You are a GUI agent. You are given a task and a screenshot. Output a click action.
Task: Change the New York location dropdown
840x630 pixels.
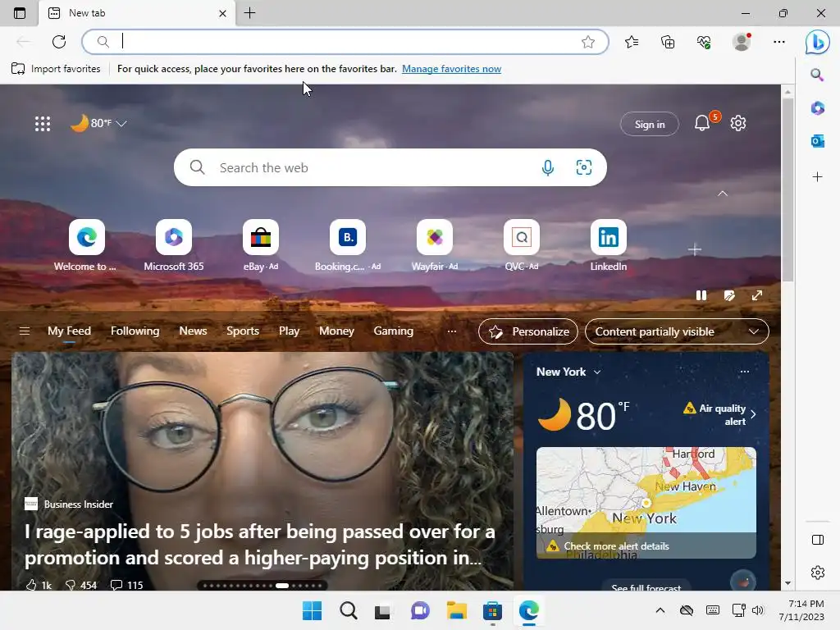click(x=568, y=372)
